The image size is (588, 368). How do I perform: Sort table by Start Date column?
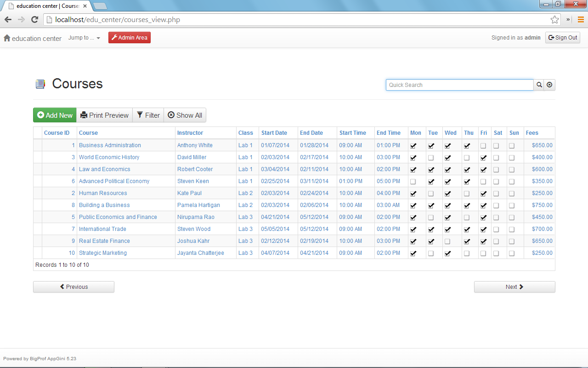(274, 133)
